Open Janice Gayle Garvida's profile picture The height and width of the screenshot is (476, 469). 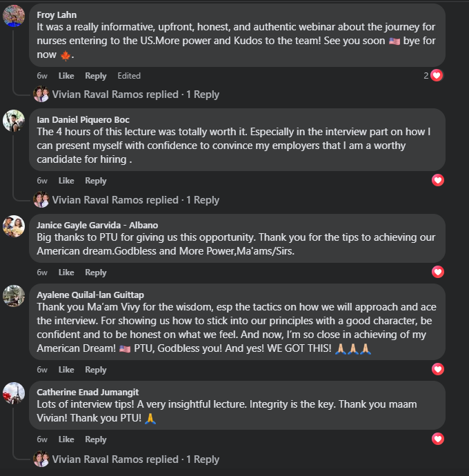tap(14, 226)
